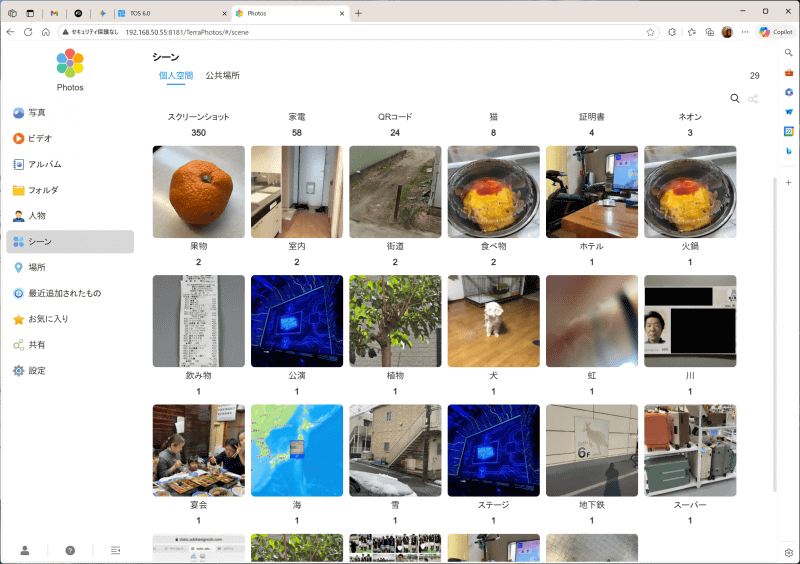Click the 証明書 scene label
The width and height of the screenshot is (800, 564).
point(592,117)
